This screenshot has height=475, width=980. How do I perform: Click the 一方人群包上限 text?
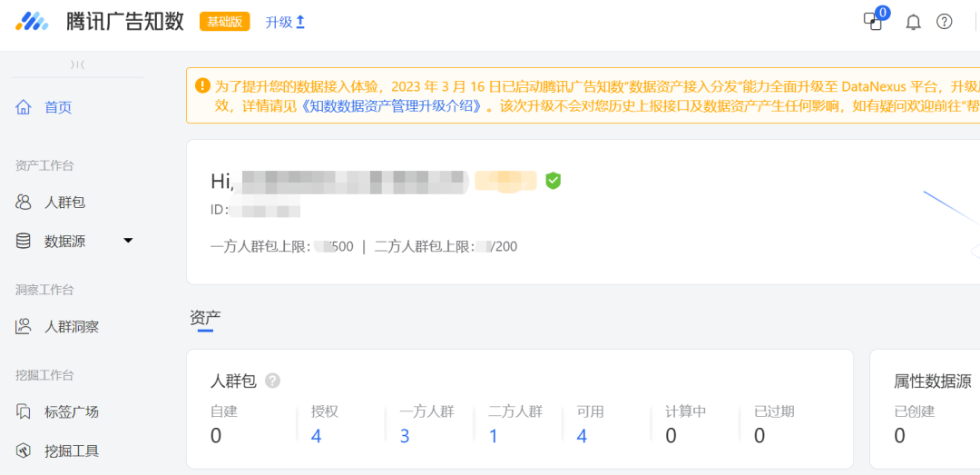coord(260,246)
